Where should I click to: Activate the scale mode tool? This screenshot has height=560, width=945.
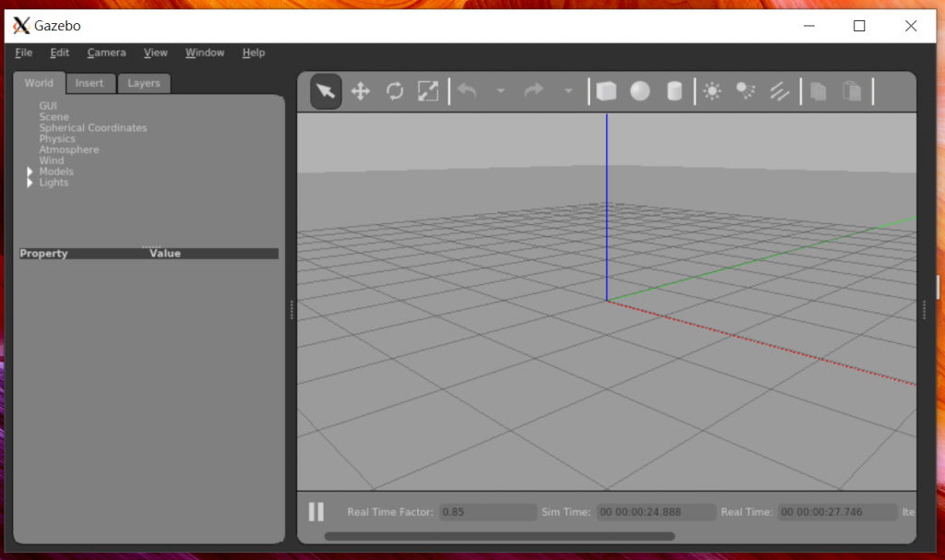tap(428, 91)
